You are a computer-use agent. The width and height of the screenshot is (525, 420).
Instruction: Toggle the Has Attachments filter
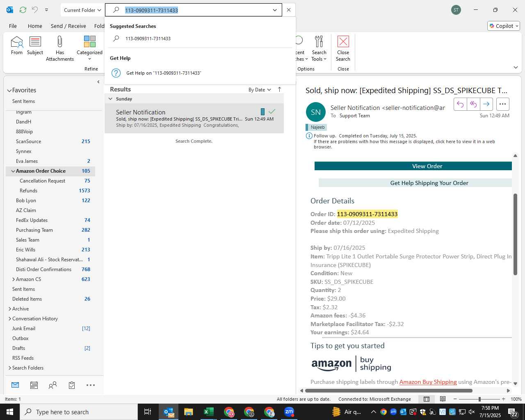[x=60, y=48]
